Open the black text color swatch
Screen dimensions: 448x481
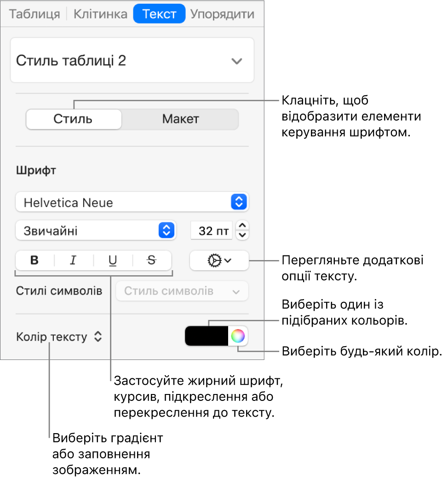[x=207, y=336]
